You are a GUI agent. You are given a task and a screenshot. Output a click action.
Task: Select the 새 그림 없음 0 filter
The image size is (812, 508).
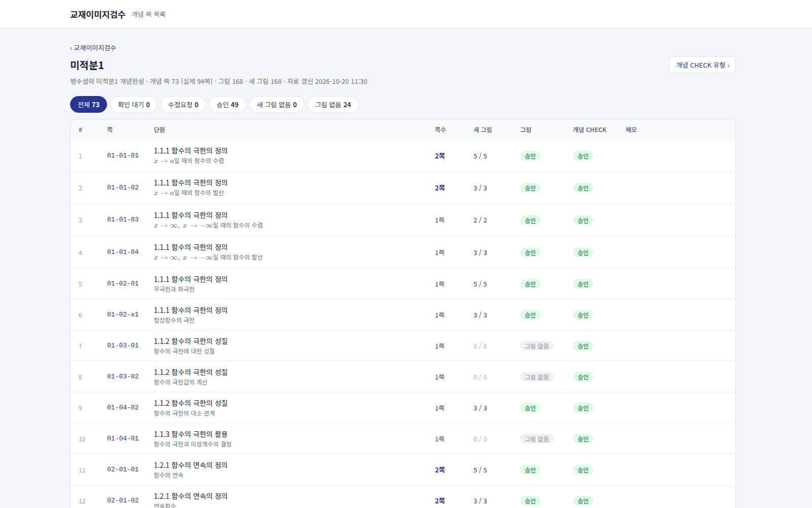pyautogui.click(x=277, y=105)
